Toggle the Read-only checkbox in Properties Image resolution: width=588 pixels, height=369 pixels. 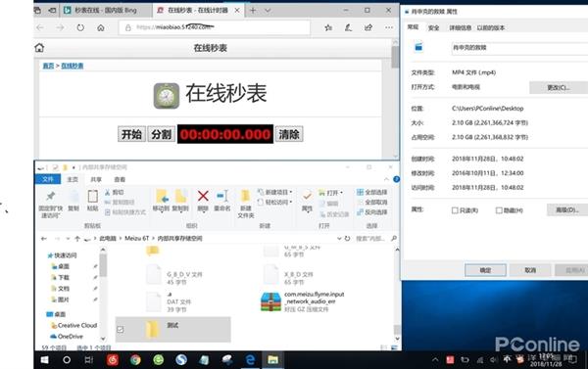[455, 210]
